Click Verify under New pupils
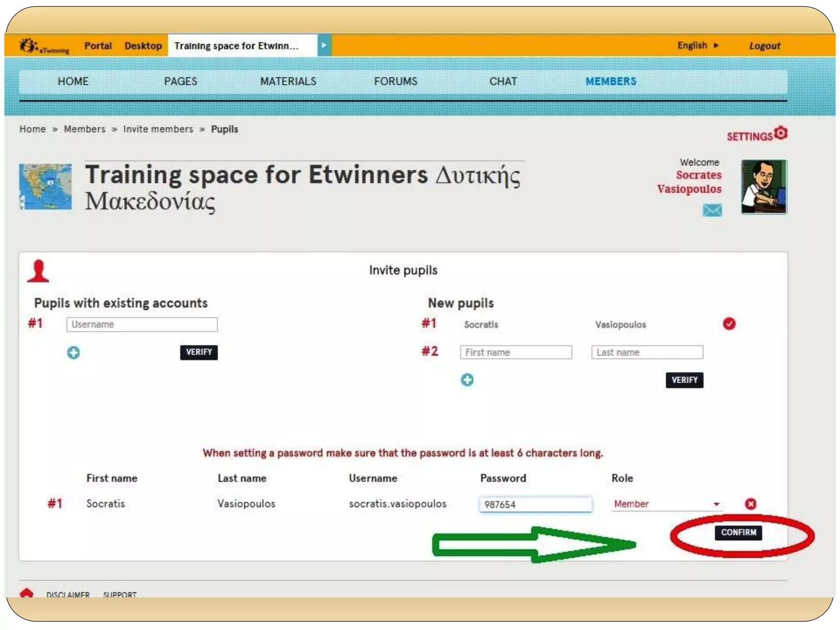This screenshot has height=630, width=840. coord(684,380)
